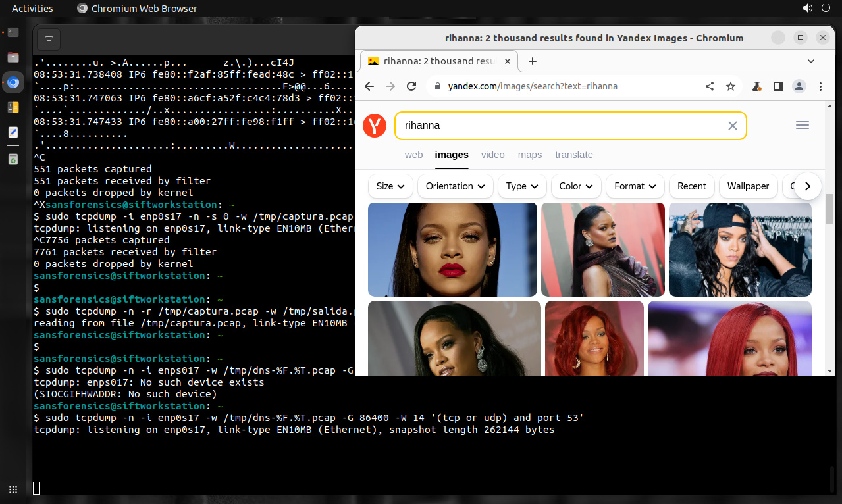Expand the Size filter dropdown
The width and height of the screenshot is (842, 504).
point(391,186)
